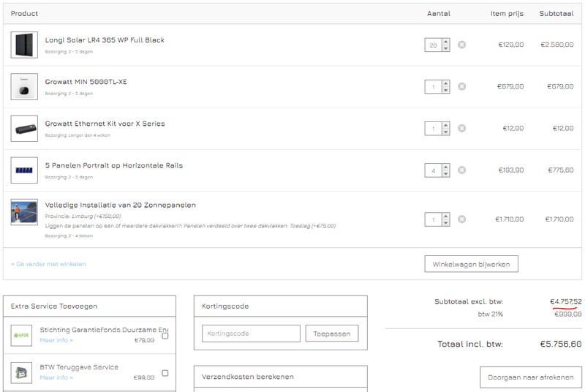The width and height of the screenshot is (585, 392).
Task: Decrease quantity of Longi Solar panels
Action: pyautogui.click(x=445, y=48)
